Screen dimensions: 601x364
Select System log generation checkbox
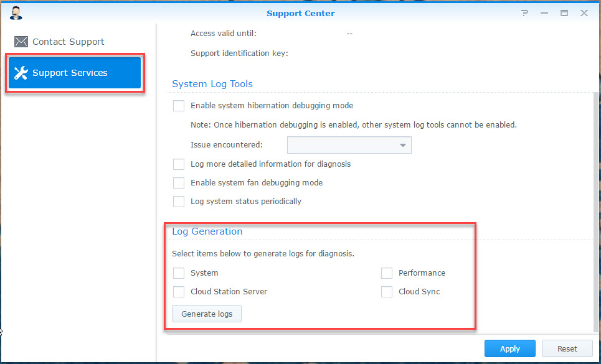coord(179,273)
